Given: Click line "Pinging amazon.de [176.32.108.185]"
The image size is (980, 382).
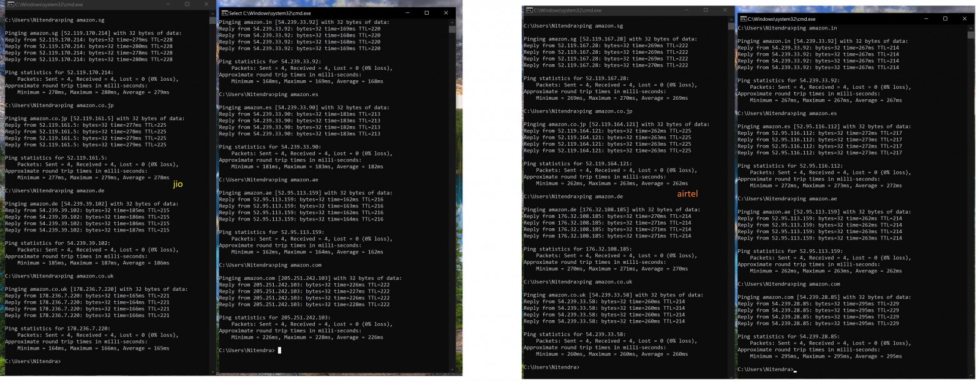Looking at the screenshot, I should coord(612,209).
